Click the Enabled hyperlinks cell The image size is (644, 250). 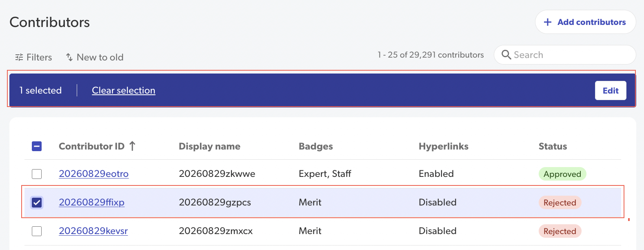point(436,174)
